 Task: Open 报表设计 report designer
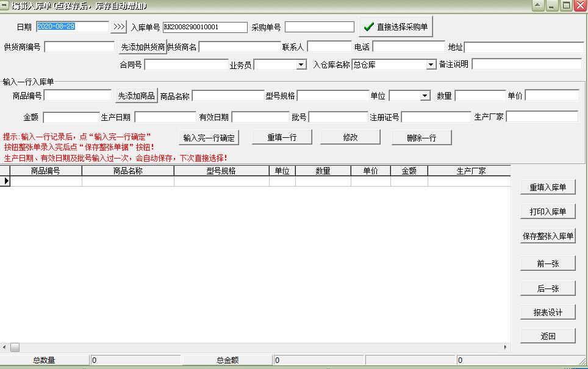(x=548, y=312)
